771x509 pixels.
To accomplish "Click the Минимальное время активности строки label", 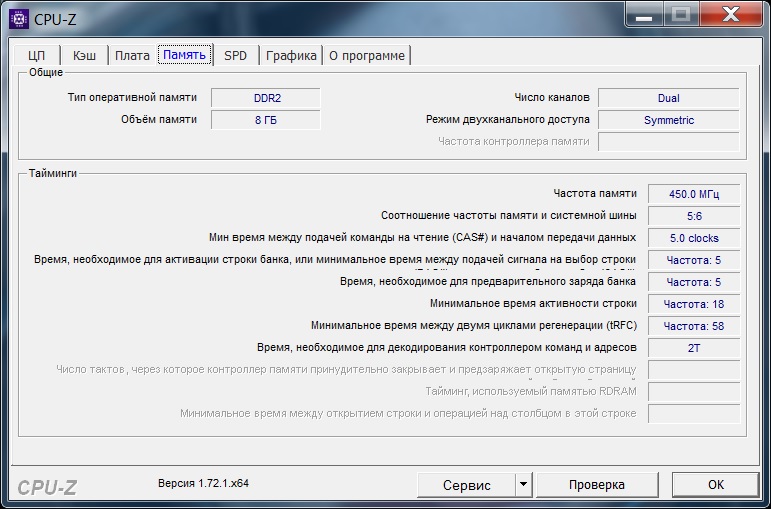I will (534, 303).
